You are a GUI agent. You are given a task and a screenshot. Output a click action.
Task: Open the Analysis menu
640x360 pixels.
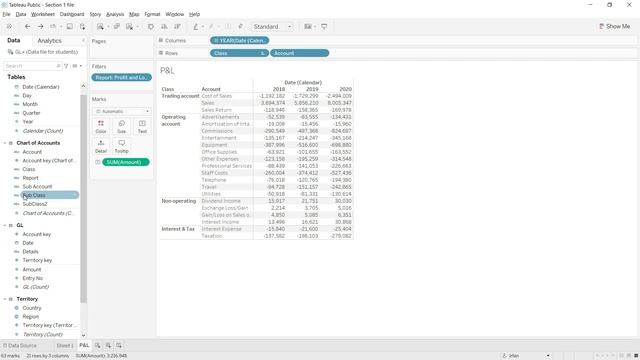point(115,14)
